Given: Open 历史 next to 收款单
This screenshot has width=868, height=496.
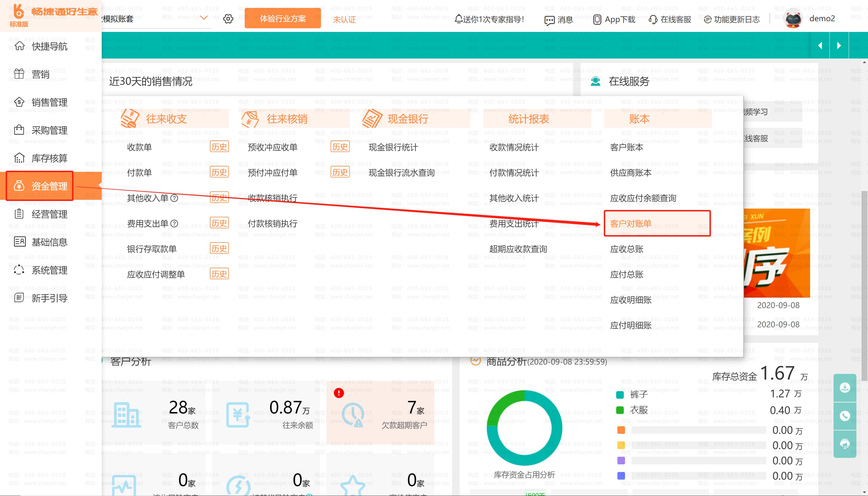Looking at the screenshot, I should (219, 147).
